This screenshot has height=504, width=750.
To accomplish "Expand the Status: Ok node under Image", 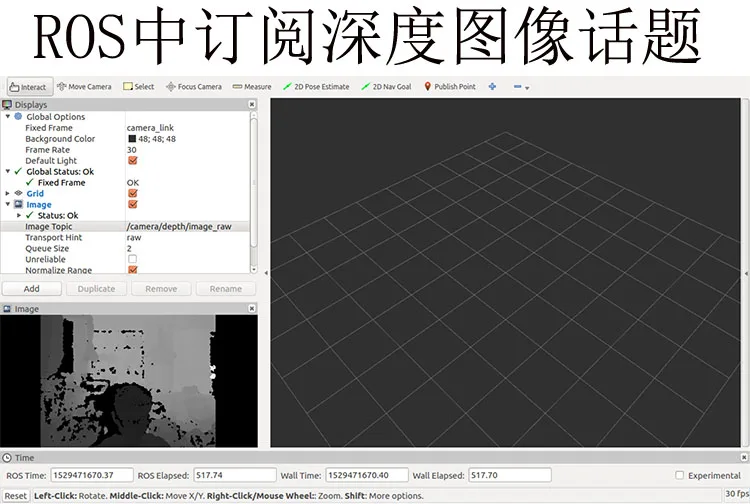I will coord(19,215).
